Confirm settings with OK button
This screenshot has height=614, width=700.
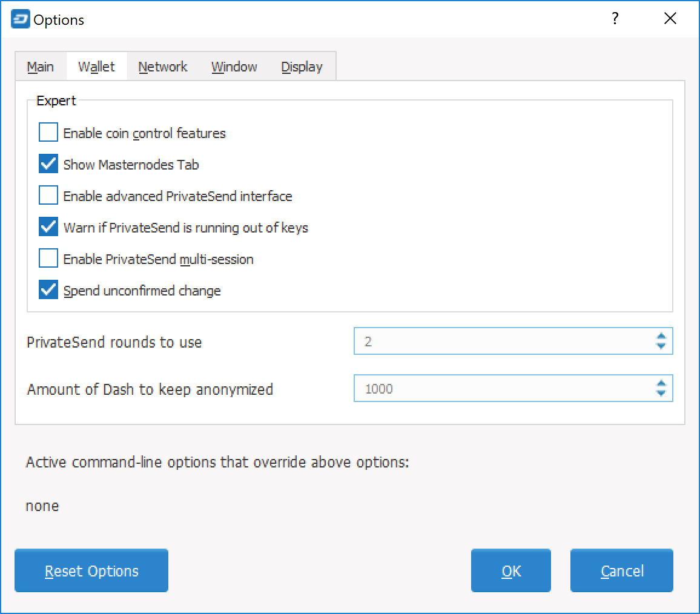(511, 570)
